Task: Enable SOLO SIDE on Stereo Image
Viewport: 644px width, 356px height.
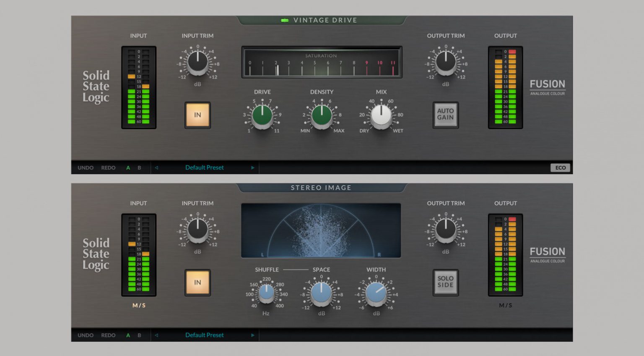Action: pos(445,283)
